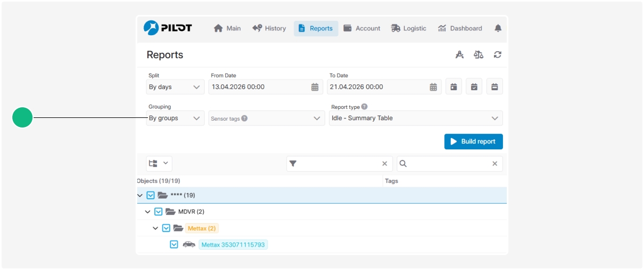
Task: Click the refresh arrows icon
Action: pos(498,54)
